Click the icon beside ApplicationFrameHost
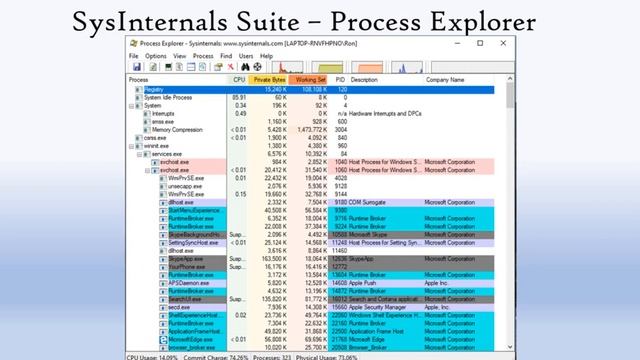 pyautogui.click(x=163, y=332)
